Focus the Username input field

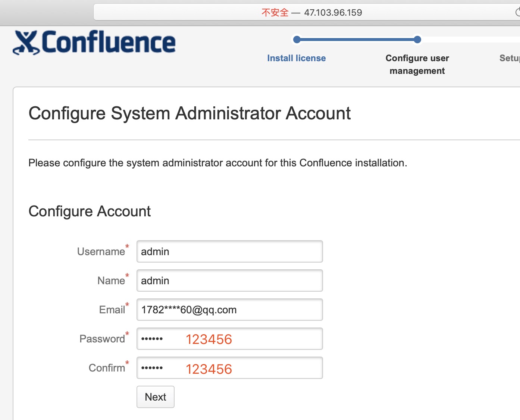(230, 251)
